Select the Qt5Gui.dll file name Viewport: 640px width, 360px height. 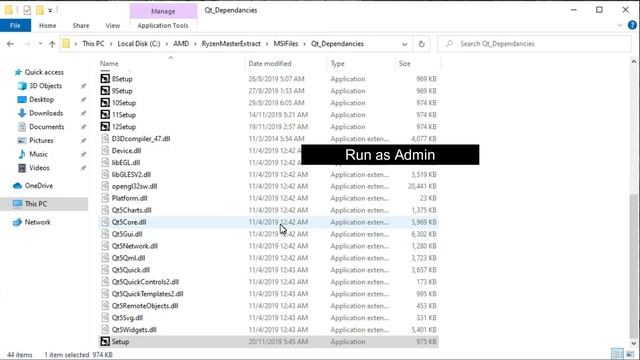(127, 234)
